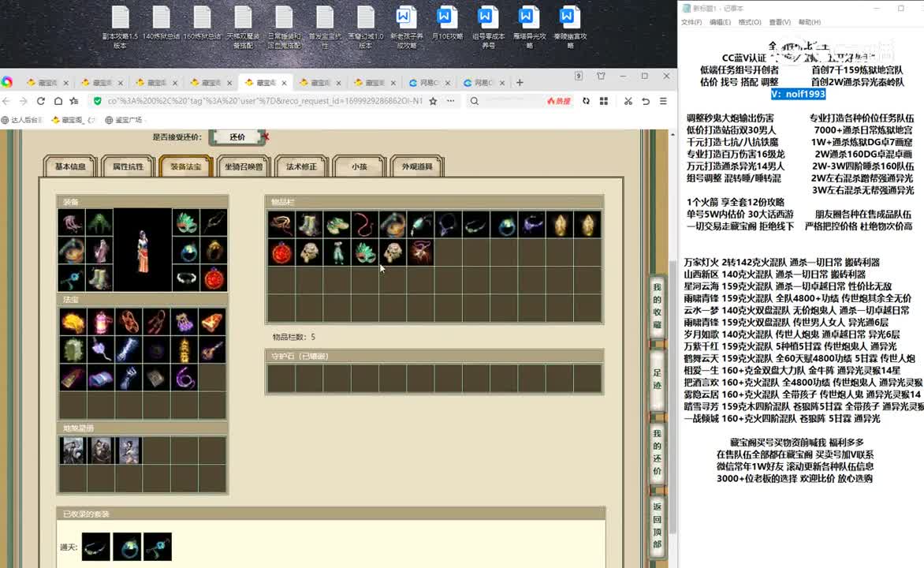Screen dimensions: 924x568
Task: Open the browser hamburger menu
Action: pyautogui.click(x=663, y=102)
